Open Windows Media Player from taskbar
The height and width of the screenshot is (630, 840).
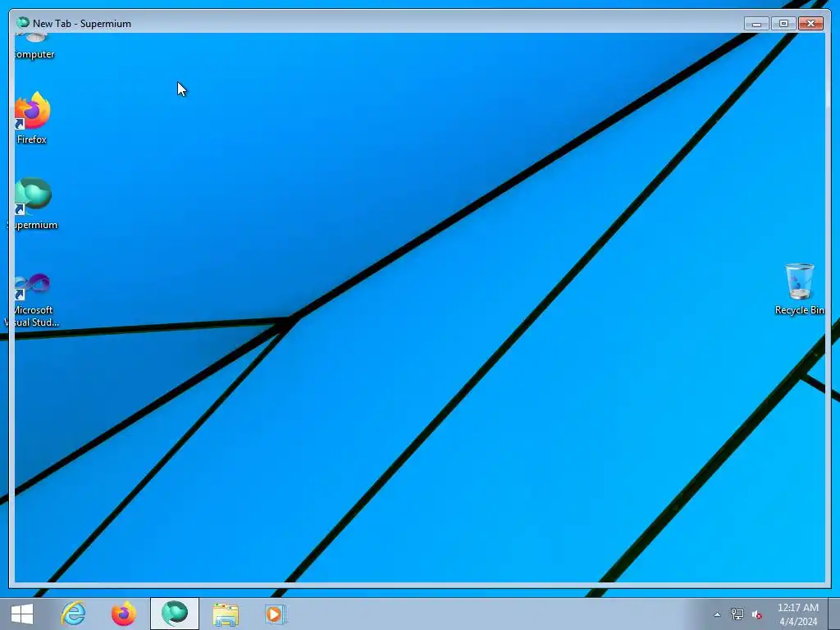tap(276, 614)
